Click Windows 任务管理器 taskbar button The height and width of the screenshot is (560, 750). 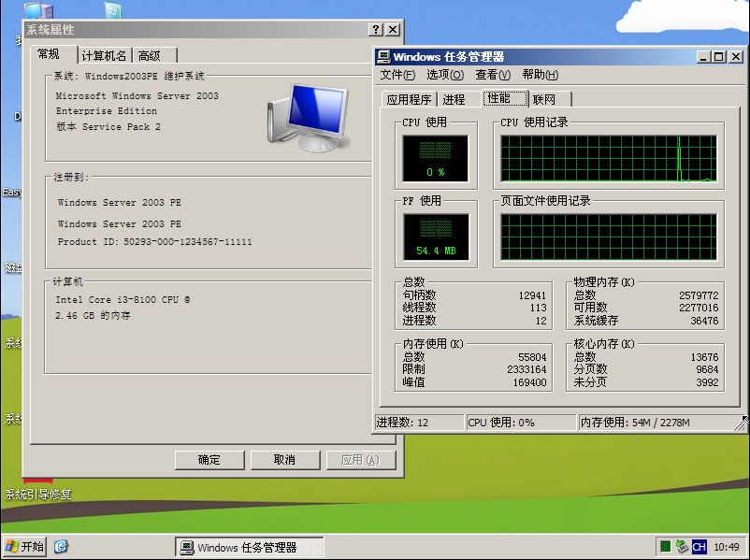pyautogui.click(x=249, y=547)
